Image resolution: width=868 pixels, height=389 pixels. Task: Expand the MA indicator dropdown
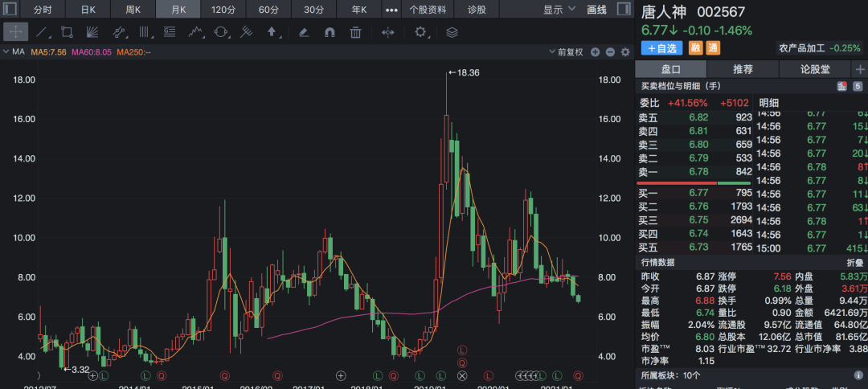coord(14,52)
